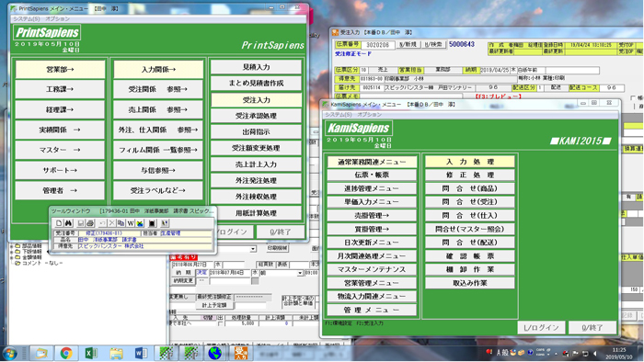Click 問合せ(商品) in KamiSapiens
Image resolution: width=644 pixels, height=362 pixels.
(x=470, y=188)
